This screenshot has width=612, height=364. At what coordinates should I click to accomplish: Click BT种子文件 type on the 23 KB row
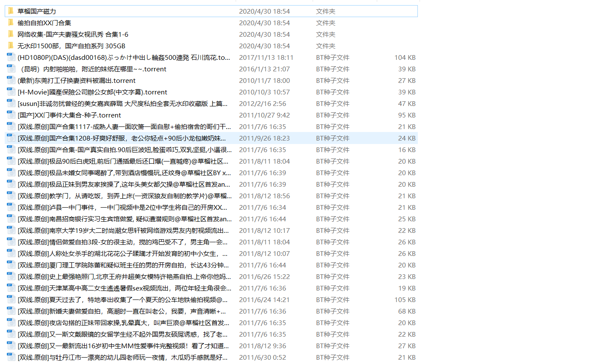pos(333,276)
